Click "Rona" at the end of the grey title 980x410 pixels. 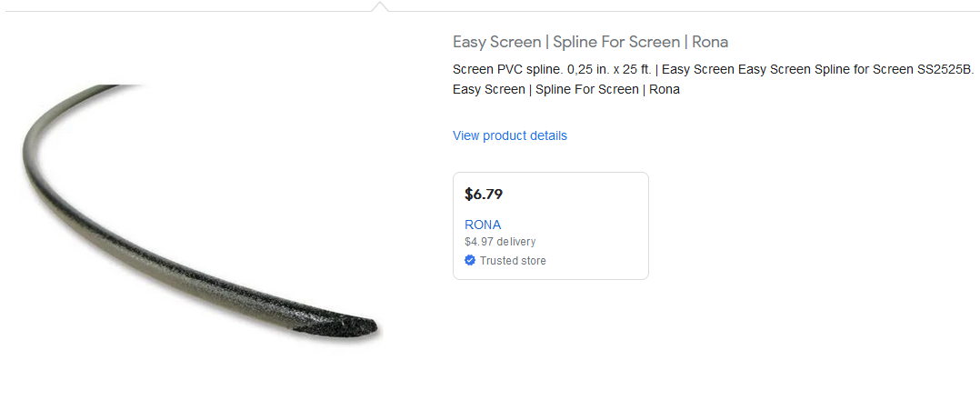click(x=710, y=42)
